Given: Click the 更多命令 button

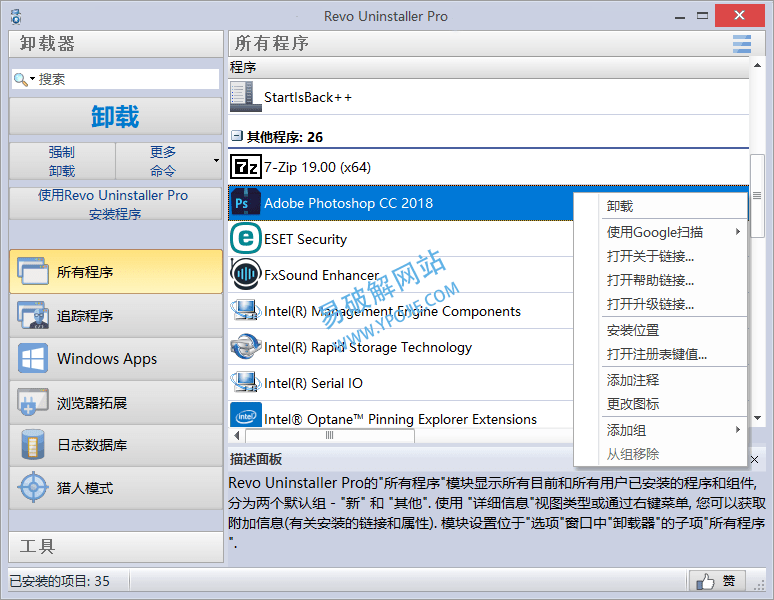Looking at the screenshot, I should 168,161.
